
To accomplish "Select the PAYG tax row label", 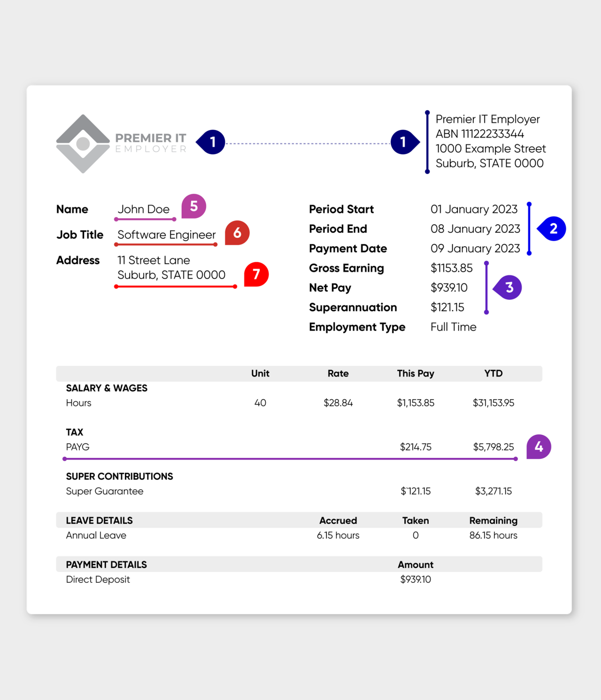I will click(77, 447).
